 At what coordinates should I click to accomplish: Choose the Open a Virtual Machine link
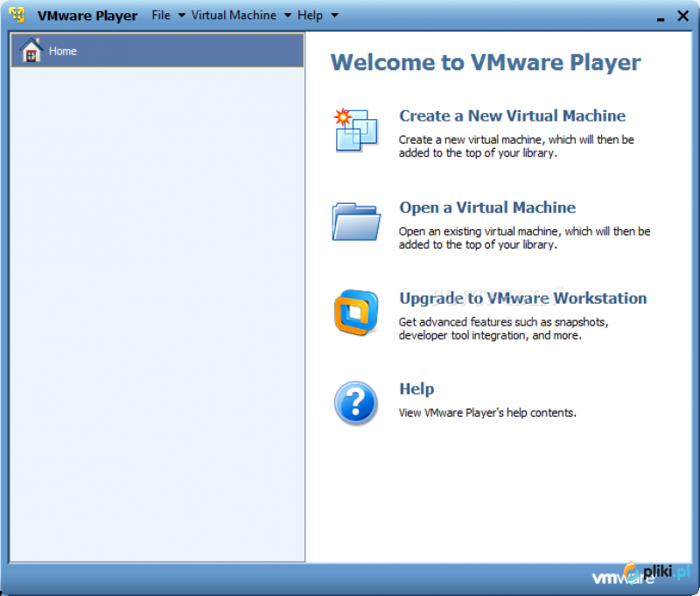pyautogui.click(x=487, y=207)
